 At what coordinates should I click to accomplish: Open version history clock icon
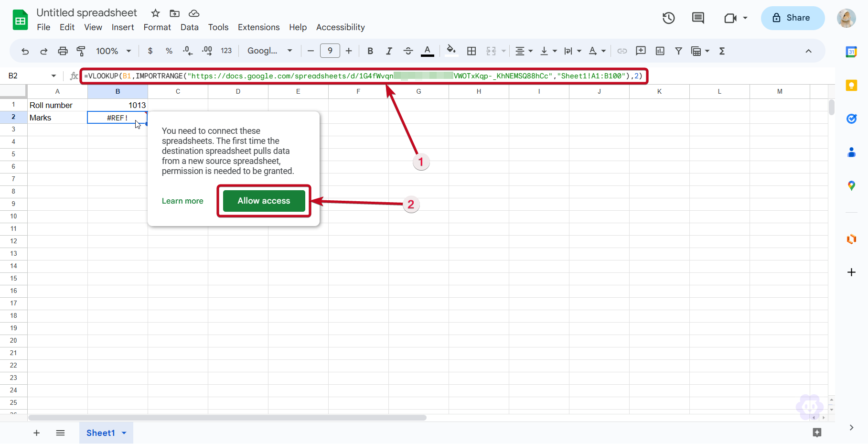point(669,18)
